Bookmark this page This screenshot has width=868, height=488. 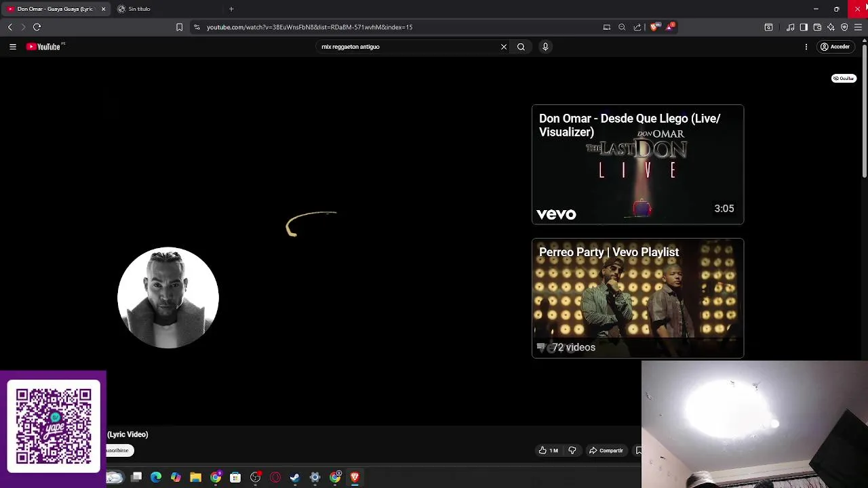(179, 27)
